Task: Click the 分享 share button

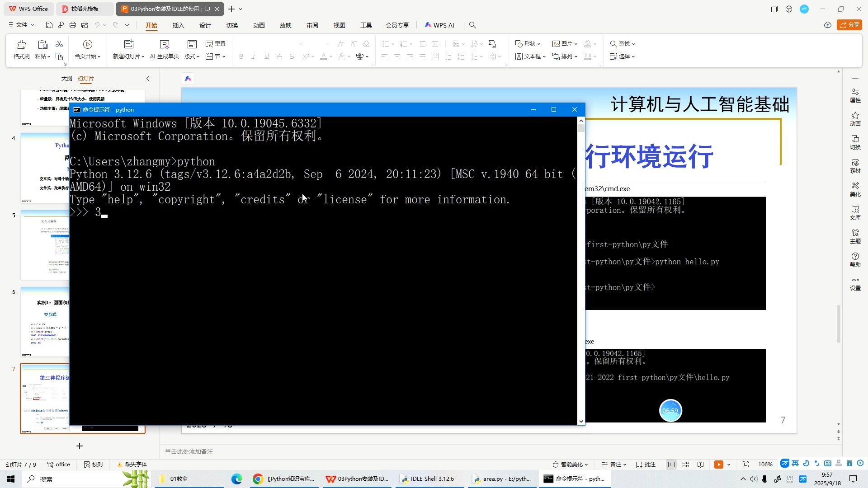Action: coord(849,25)
